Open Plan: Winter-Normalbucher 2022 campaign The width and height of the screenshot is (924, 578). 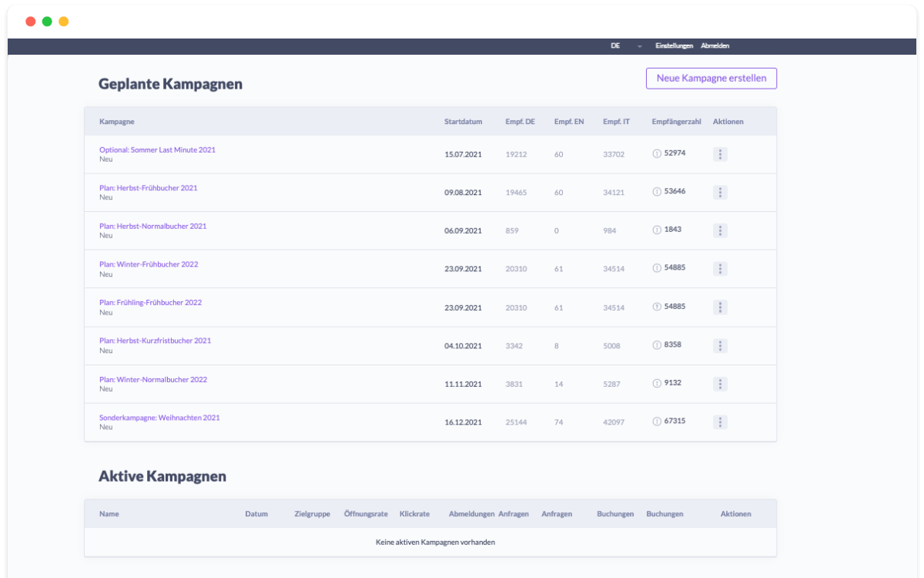click(153, 379)
